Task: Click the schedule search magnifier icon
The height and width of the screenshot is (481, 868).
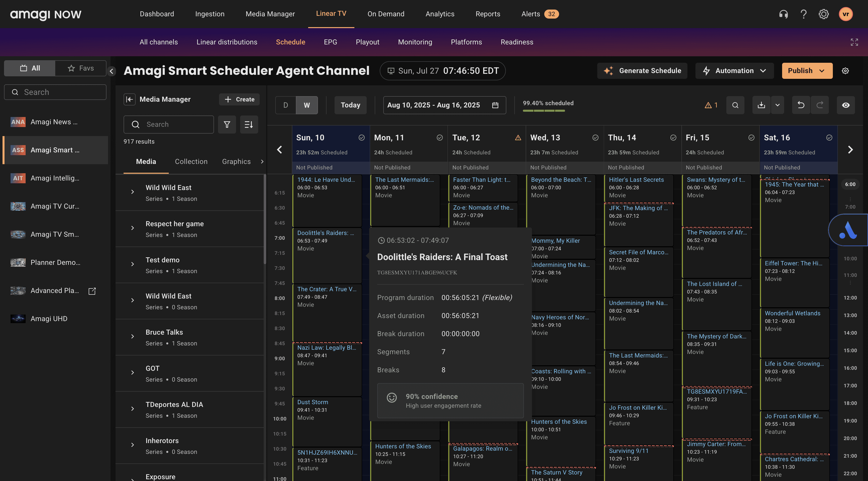Action: pyautogui.click(x=735, y=105)
